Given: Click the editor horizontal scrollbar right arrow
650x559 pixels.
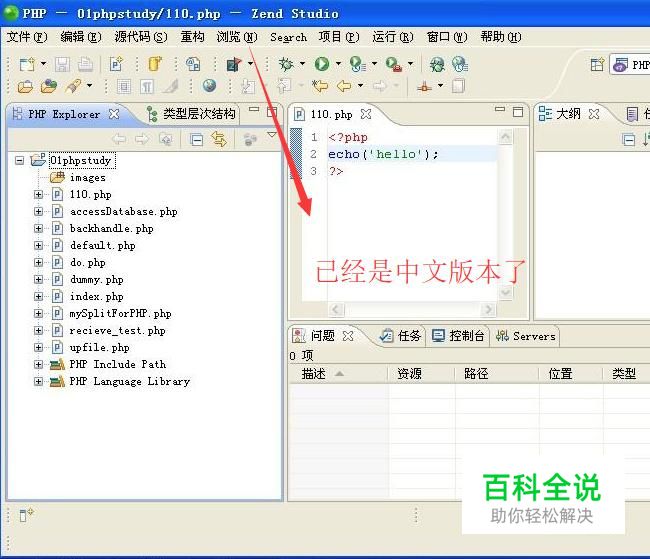Looking at the screenshot, I should 488,309.
